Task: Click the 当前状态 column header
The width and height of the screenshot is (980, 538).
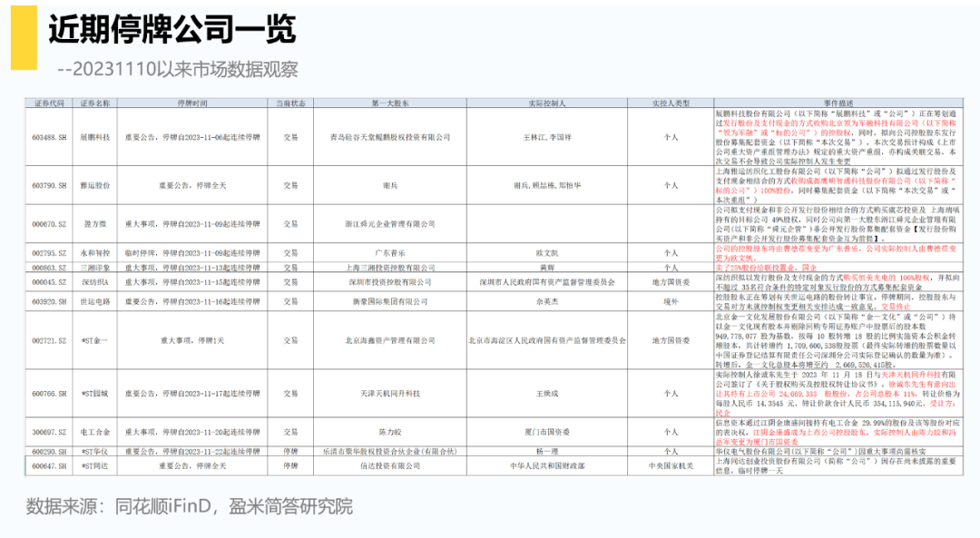Action: coord(290,103)
